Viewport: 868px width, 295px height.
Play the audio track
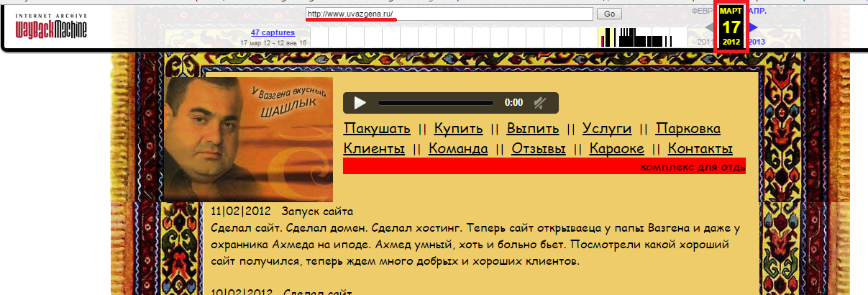pyautogui.click(x=360, y=103)
